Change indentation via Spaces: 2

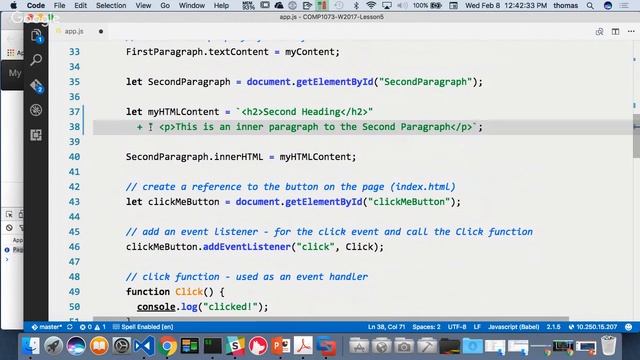click(426, 327)
